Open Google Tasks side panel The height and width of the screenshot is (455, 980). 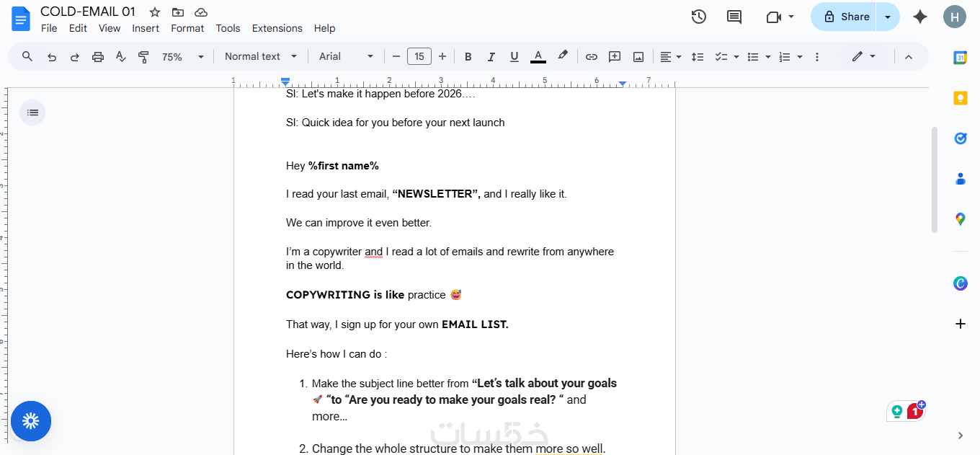pos(961,138)
